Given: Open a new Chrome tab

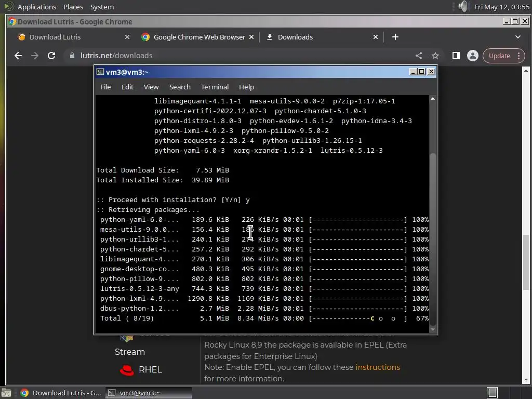Looking at the screenshot, I should pyautogui.click(x=395, y=37).
